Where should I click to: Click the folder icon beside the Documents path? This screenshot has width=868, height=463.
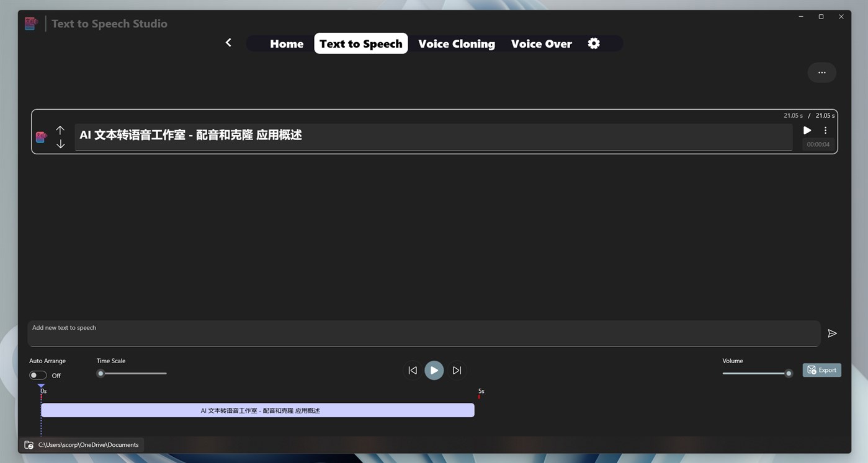click(x=29, y=444)
